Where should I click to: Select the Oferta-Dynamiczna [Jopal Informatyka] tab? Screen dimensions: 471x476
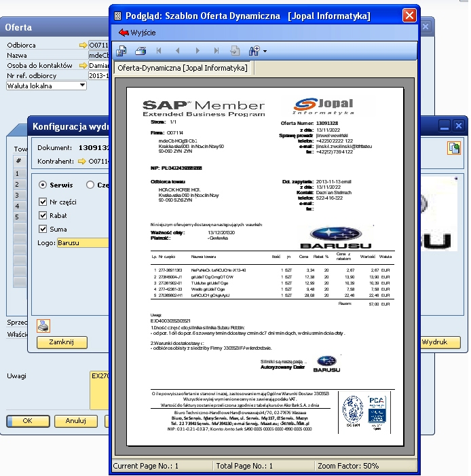(183, 68)
